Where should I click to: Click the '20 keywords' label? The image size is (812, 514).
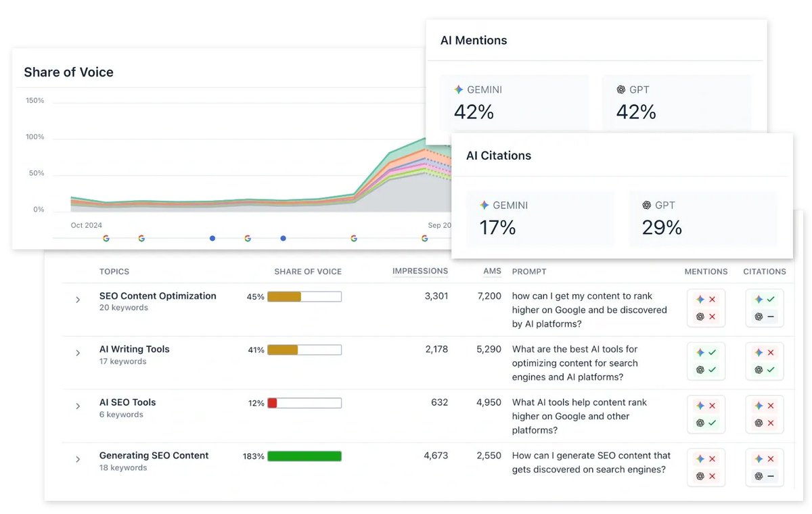click(124, 308)
